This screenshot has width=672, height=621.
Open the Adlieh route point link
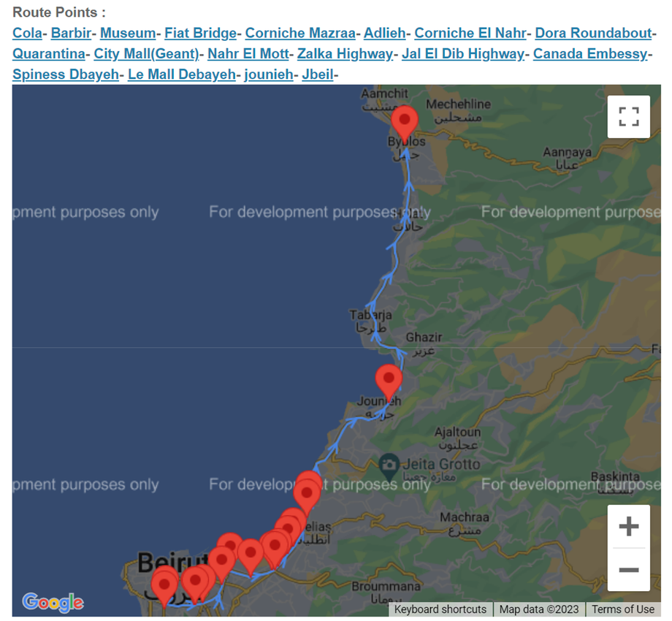point(384,33)
